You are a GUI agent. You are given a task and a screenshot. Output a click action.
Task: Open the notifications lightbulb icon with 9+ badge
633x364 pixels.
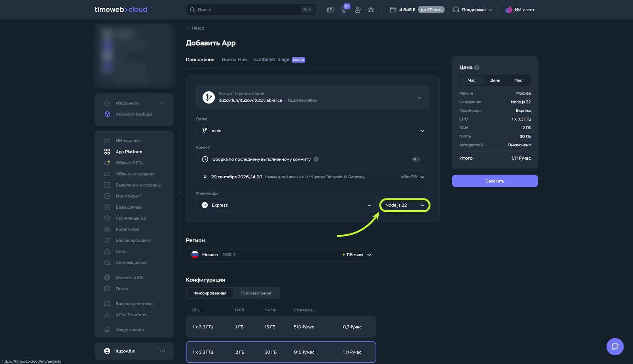pyautogui.click(x=344, y=9)
